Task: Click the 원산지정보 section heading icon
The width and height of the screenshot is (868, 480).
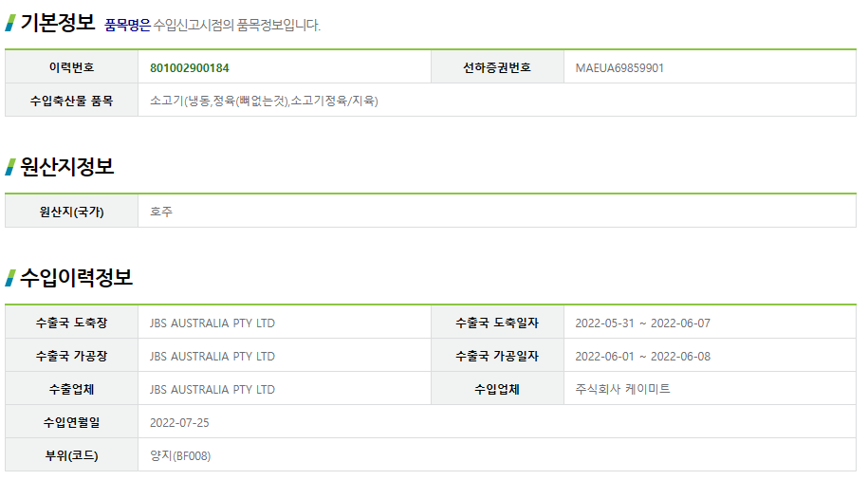Action: [10, 168]
